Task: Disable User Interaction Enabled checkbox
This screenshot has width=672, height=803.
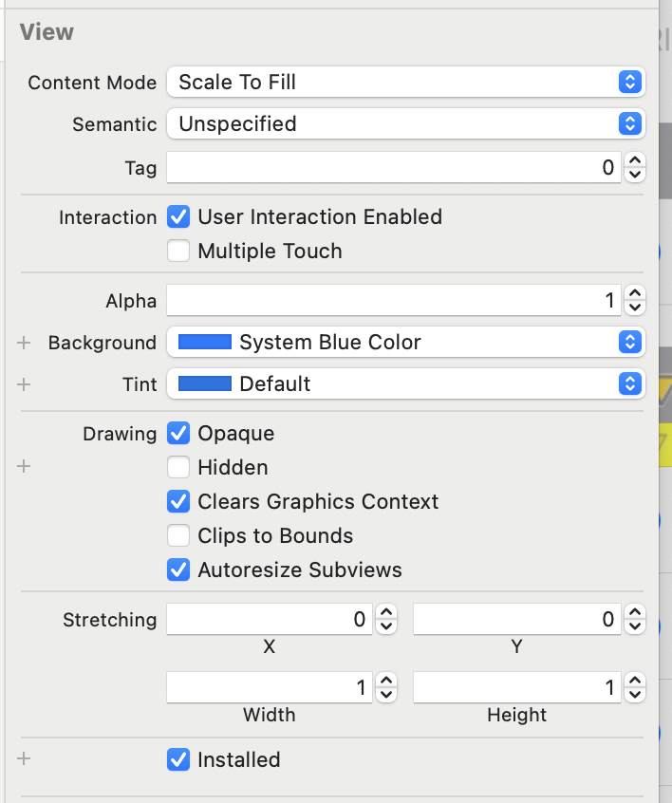Action: tap(178, 217)
